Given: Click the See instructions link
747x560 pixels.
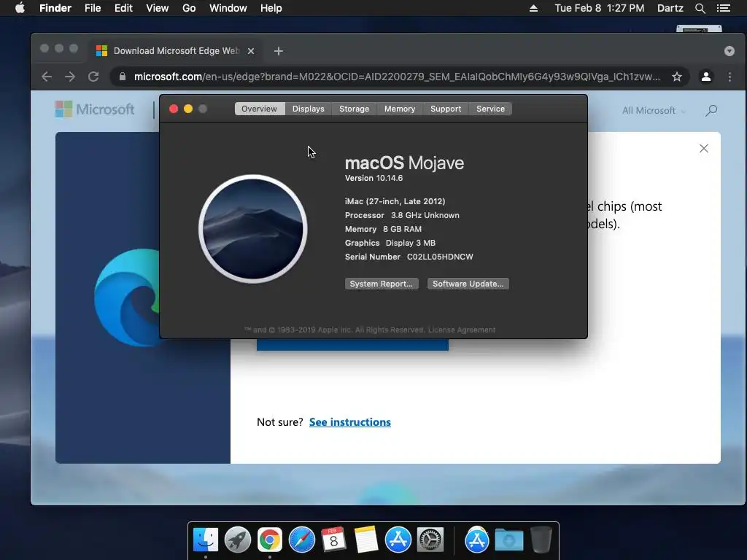Looking at the screenshot, I should [350, 422].
